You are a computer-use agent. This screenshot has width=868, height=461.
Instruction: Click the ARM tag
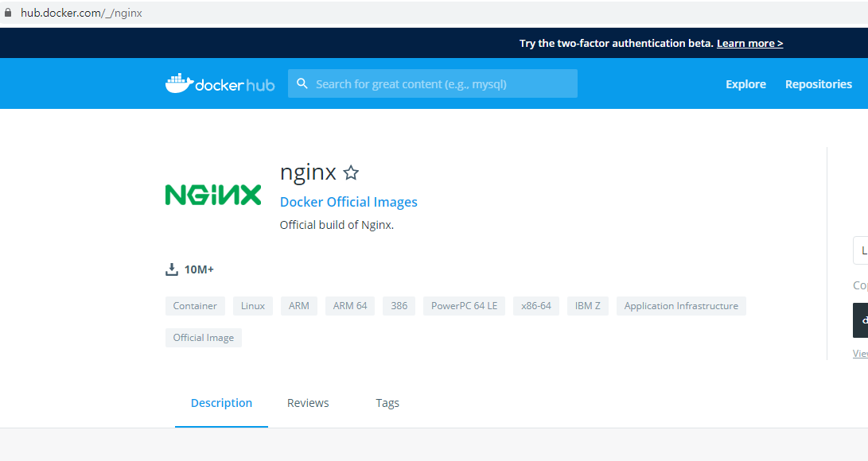pyautogui.click(x=299, y=306)
